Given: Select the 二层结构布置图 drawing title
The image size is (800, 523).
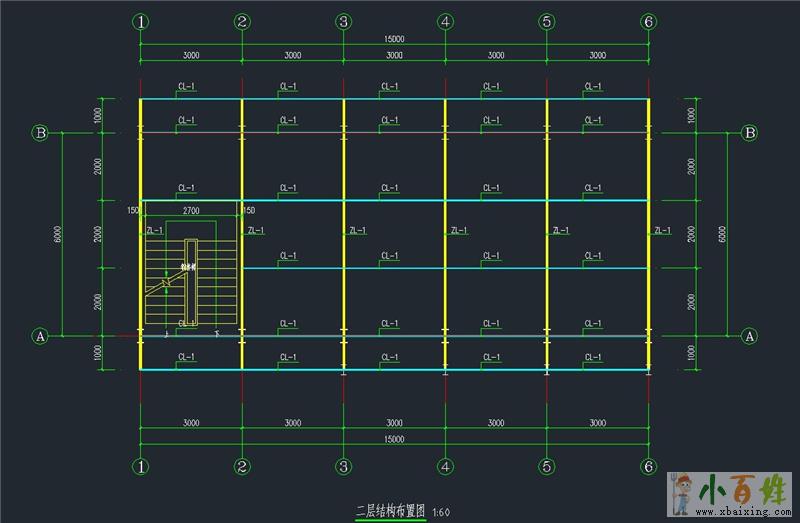Looking at the screenshot, I should pyautogui.click(x=391, y=511).
